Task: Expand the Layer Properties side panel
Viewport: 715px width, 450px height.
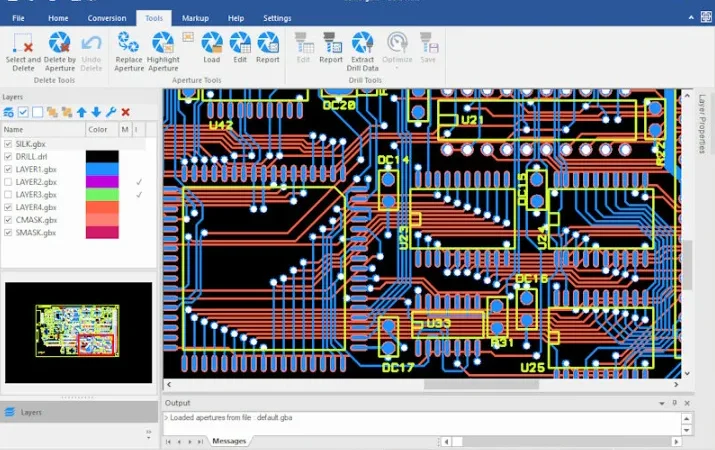Action: coord(703,124)
